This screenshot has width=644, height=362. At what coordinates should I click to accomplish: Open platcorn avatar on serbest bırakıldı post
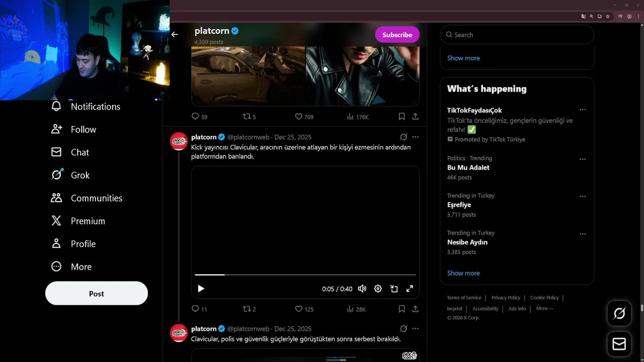pyautogui.click(x=179, y=333)
